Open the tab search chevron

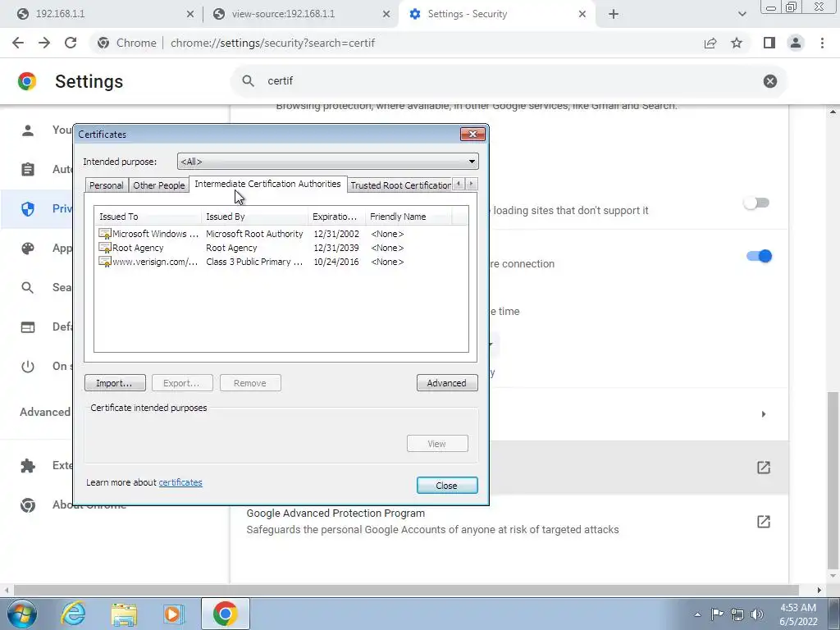742,14
